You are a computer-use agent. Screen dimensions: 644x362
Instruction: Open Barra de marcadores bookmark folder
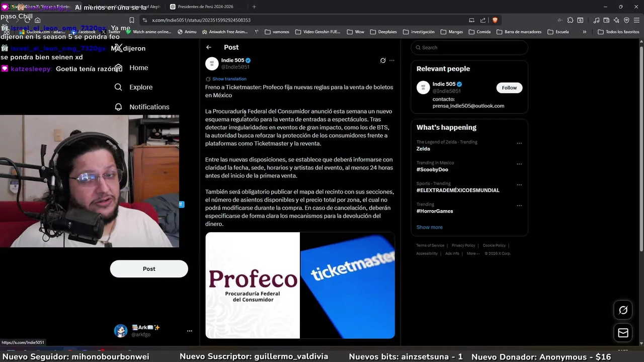[519, 32]
